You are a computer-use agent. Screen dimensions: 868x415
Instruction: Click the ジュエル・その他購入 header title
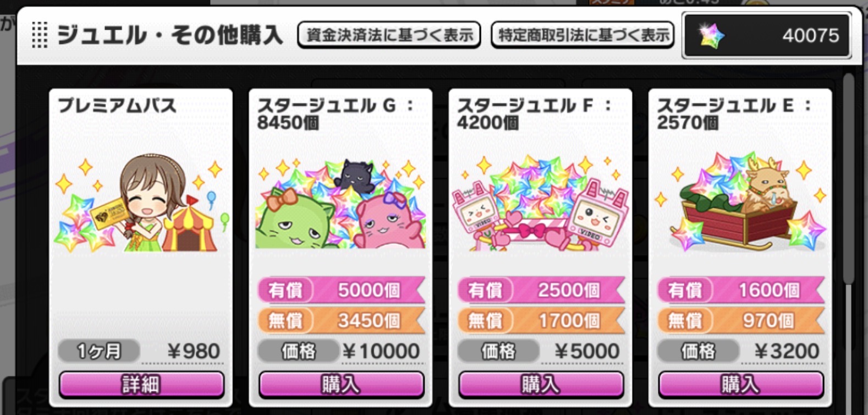[x=171, y=36]
